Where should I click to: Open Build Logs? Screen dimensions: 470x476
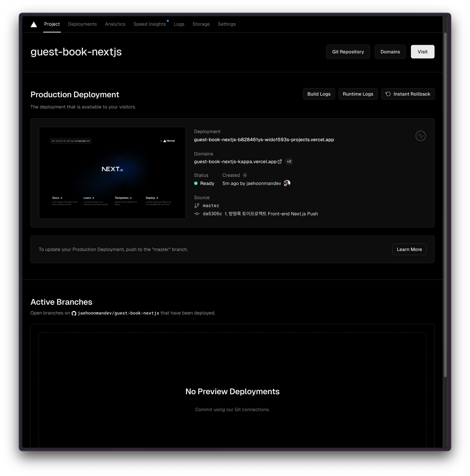pyautogui.click(x=319, y=94)
